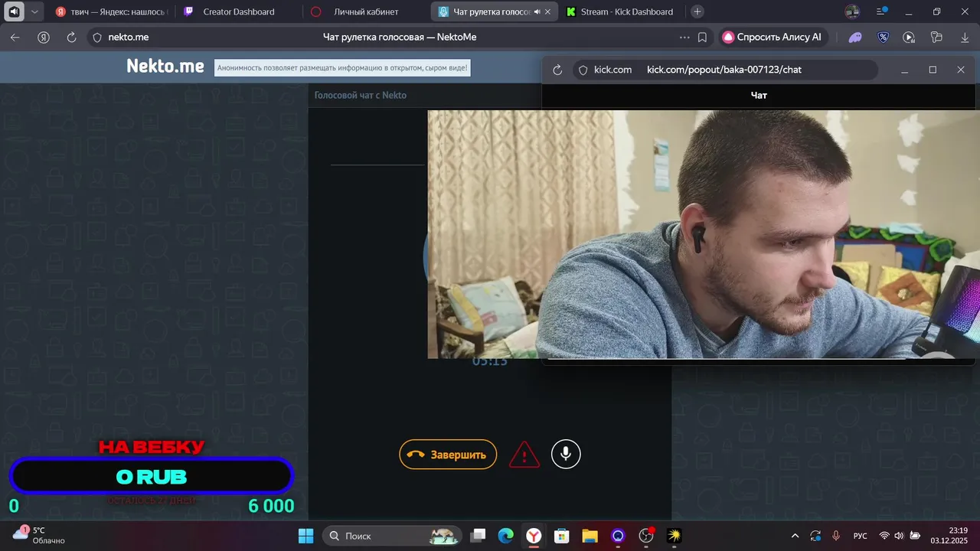Switch keyboard language via РУС indicator

pyautogui.click(x=861, y=536)
